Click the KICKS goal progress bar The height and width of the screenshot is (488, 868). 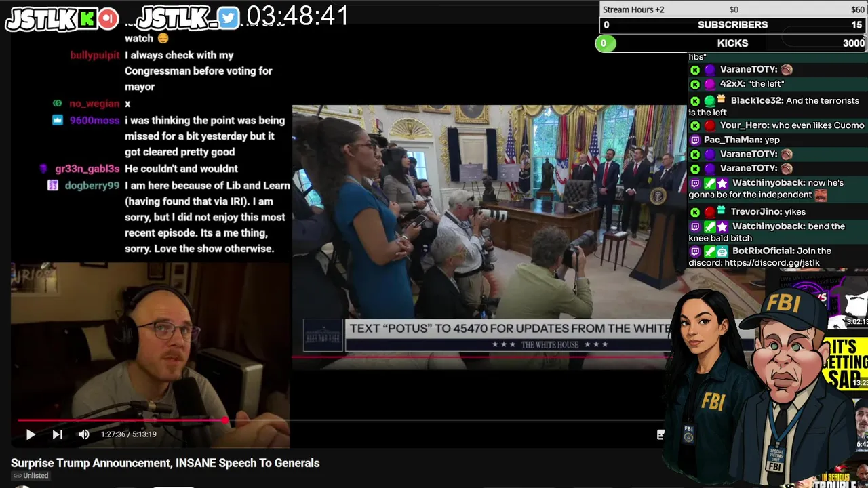coord(732,43)
